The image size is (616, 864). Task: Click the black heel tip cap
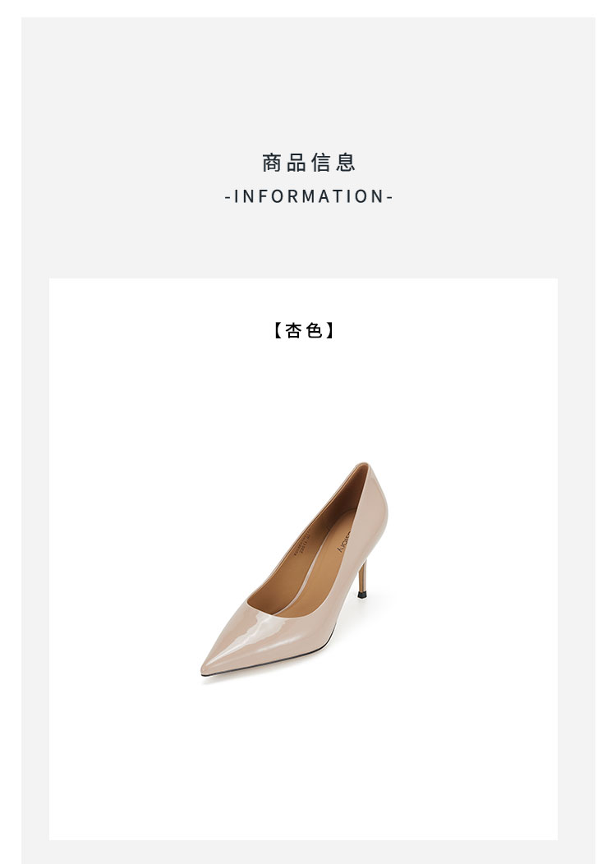(x=362, y=595)
